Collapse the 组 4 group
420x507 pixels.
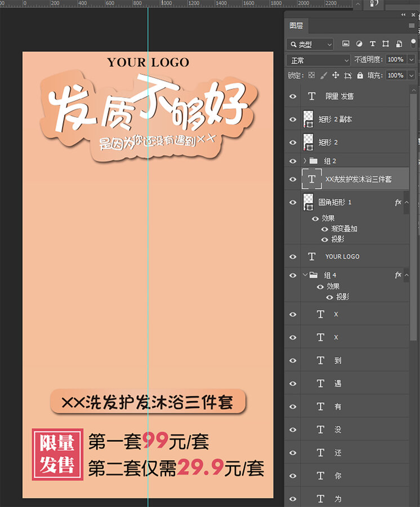tap(305, 275)
